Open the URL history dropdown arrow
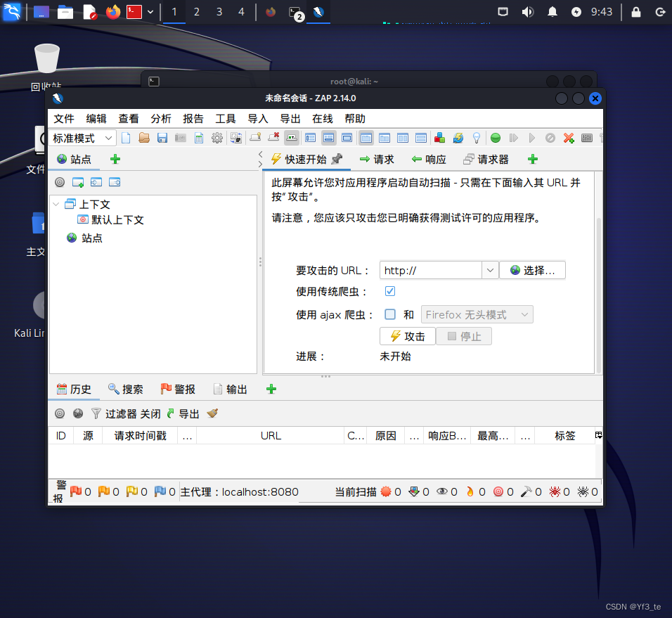 pyautogui.click(x=490, y=271)
